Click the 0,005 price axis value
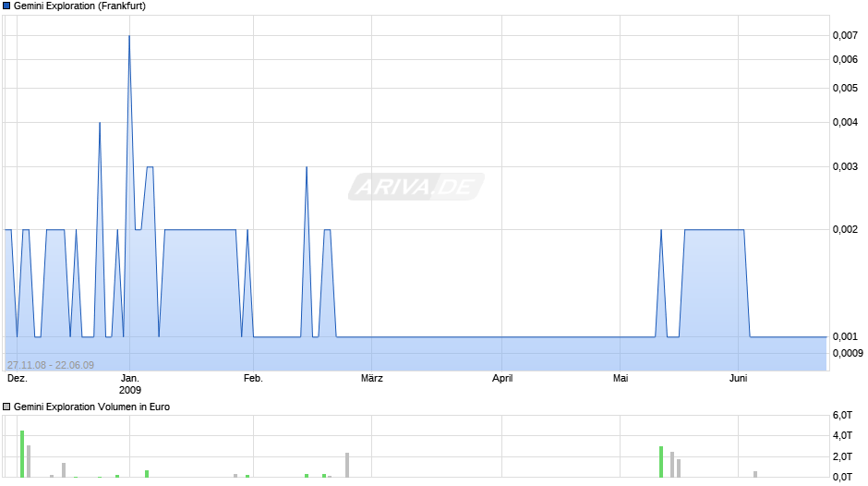 point(845,88)
